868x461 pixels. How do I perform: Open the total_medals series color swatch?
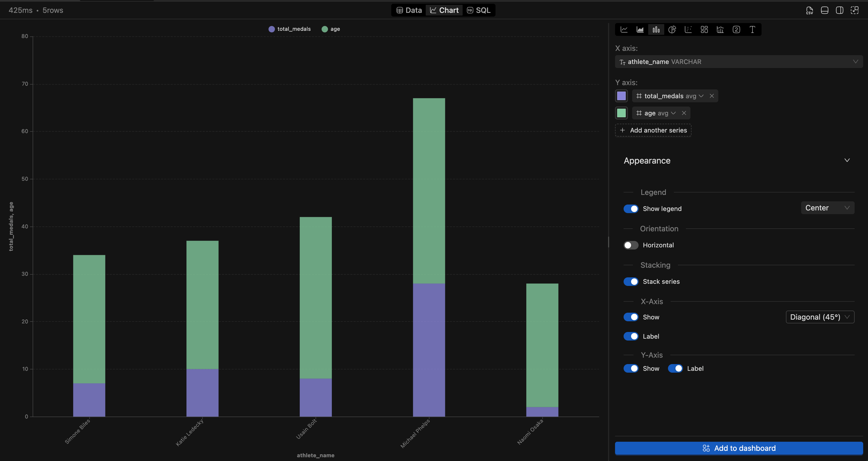point(621,96)
